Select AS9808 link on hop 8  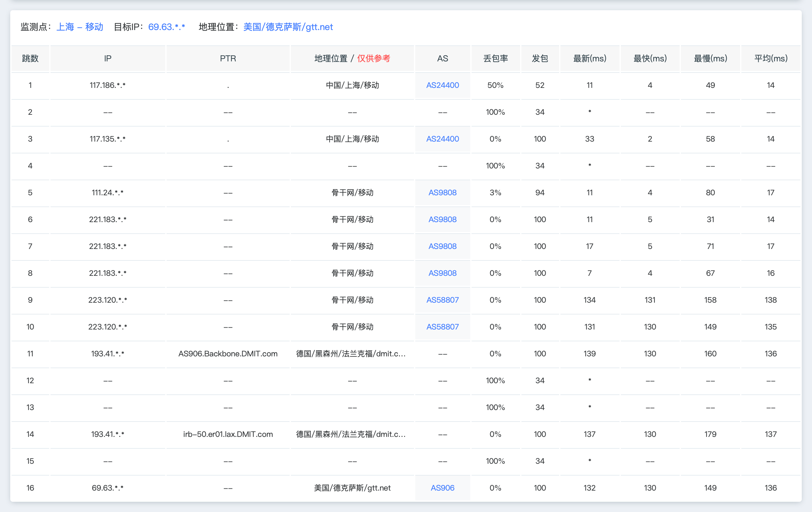[x=442, y=273]
